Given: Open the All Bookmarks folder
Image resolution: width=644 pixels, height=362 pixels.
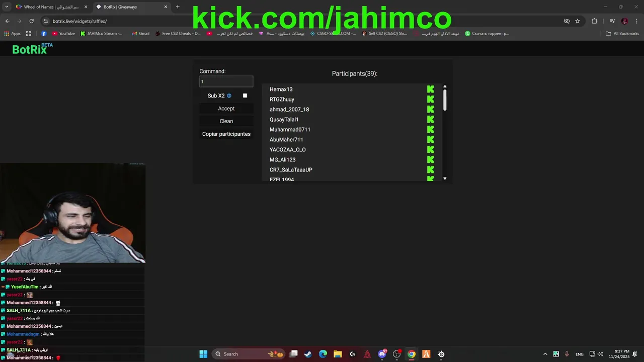Looking at the screenshot, I should click(x=622, y=34).
